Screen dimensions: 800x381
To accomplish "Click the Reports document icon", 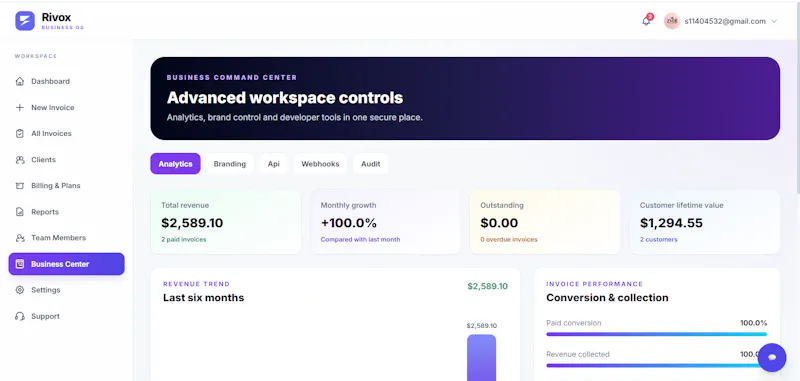I will [20, 212].
